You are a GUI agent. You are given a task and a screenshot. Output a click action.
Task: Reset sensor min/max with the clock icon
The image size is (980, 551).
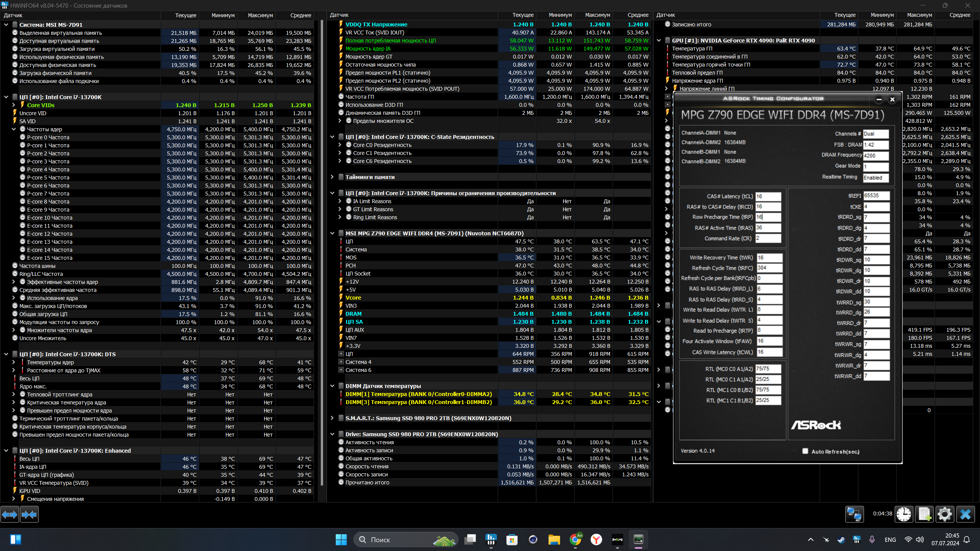point(904,514)
